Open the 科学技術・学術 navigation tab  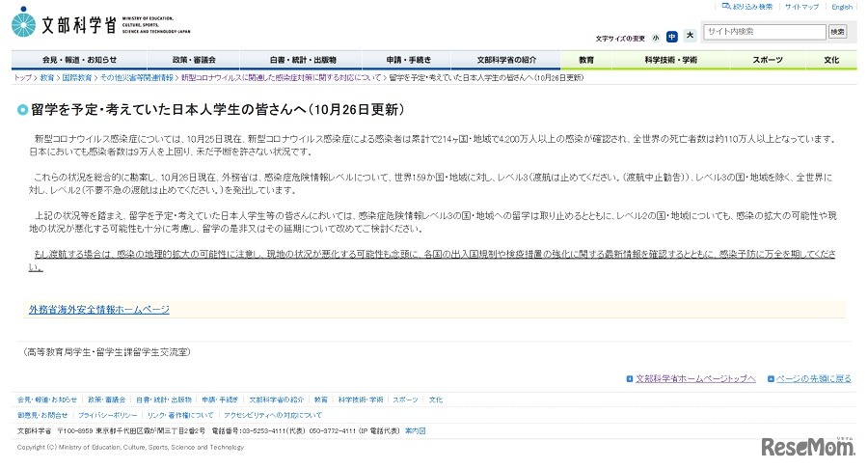(671, 60)
